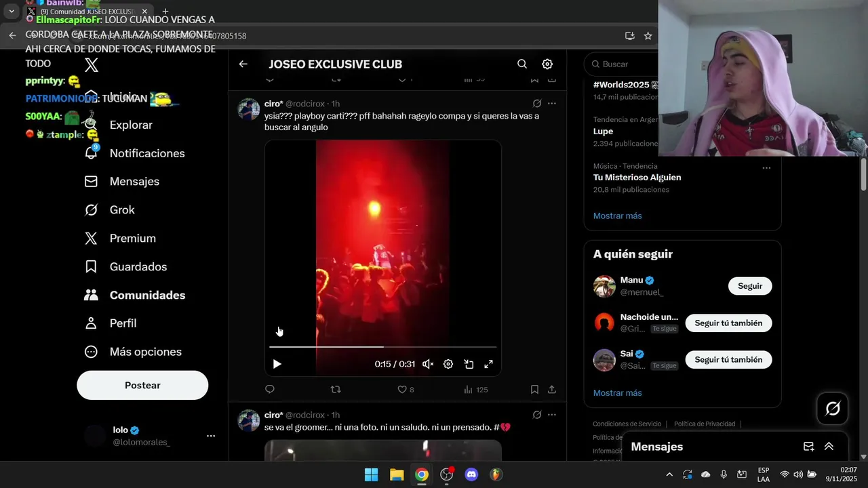Viewport: 868px width, 488px height.
Task: Bookmark the playboy carti post
Action: [x=534, y=389]
